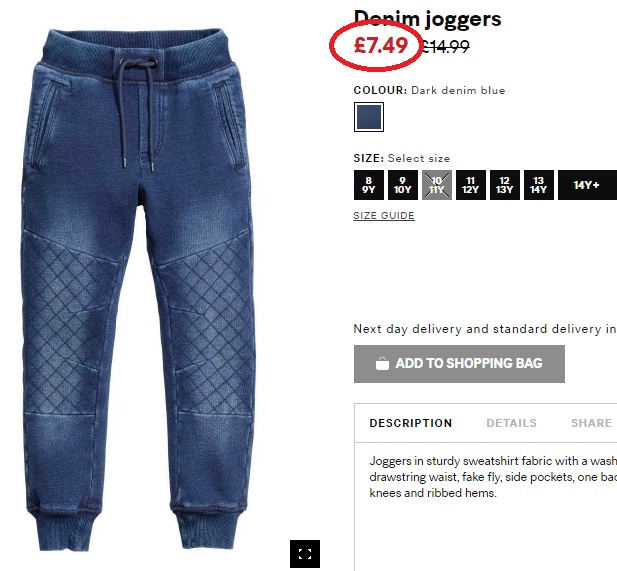Click the crossed-out 10-11Y size
This screenshot has width=617, height=571.
pyautogui.click(x=437, y=185)
